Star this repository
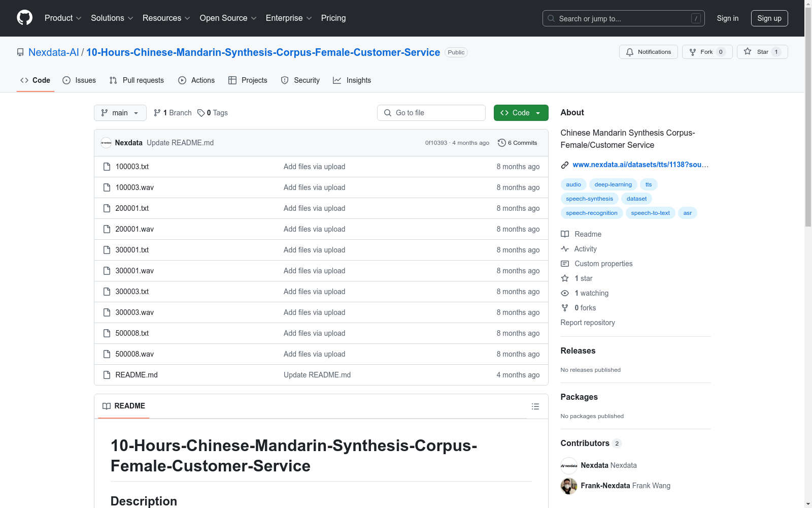 click(762, 52)
